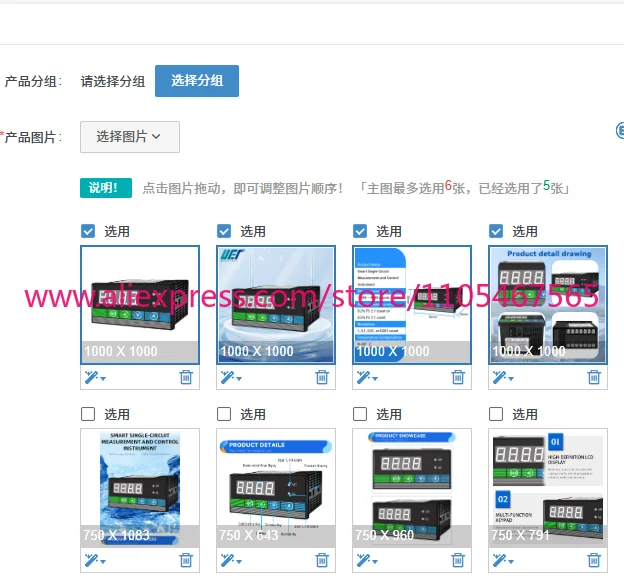The width and height of the screenshot is (624, 588).
Task: Check 选用 for the 750 X 1083 image
Action: pos(88,414)
